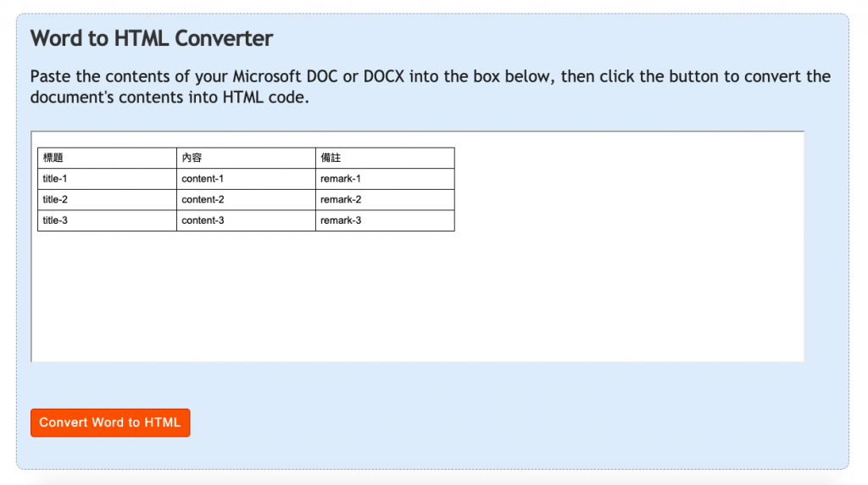868x485 pixels.
Task: Click the Convert Word to HTML button
Action: click(x=110, y=422)
